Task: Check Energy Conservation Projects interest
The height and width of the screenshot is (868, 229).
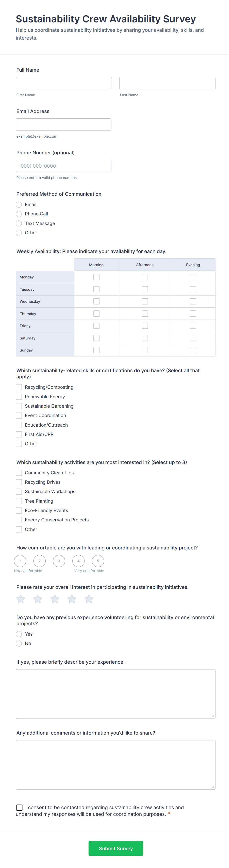Action: tap(18, 520)
